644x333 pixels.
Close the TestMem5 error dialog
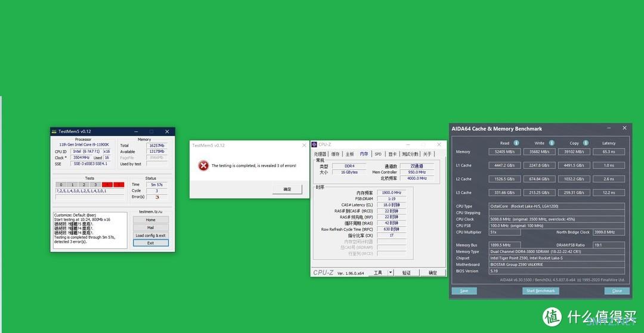click(x=304, y=145)
